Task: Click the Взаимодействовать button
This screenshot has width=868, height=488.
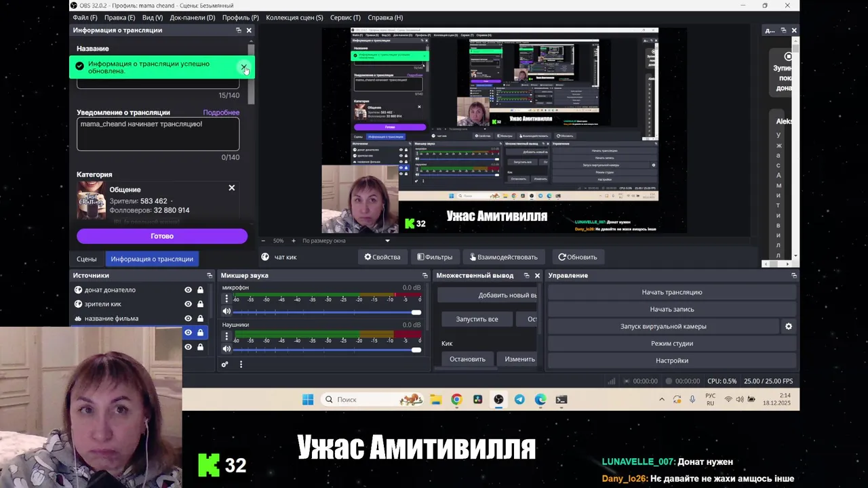Action: click(504, 257)
